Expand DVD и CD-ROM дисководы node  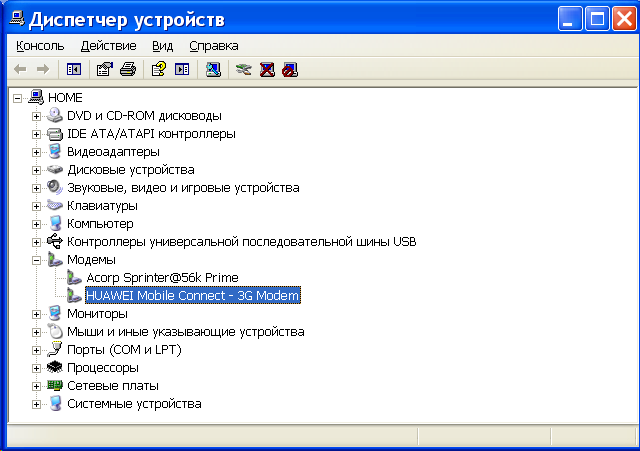(37, 116)
